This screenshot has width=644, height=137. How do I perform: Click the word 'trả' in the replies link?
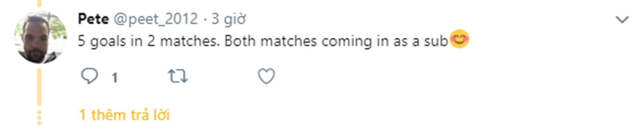pos(140,115)
